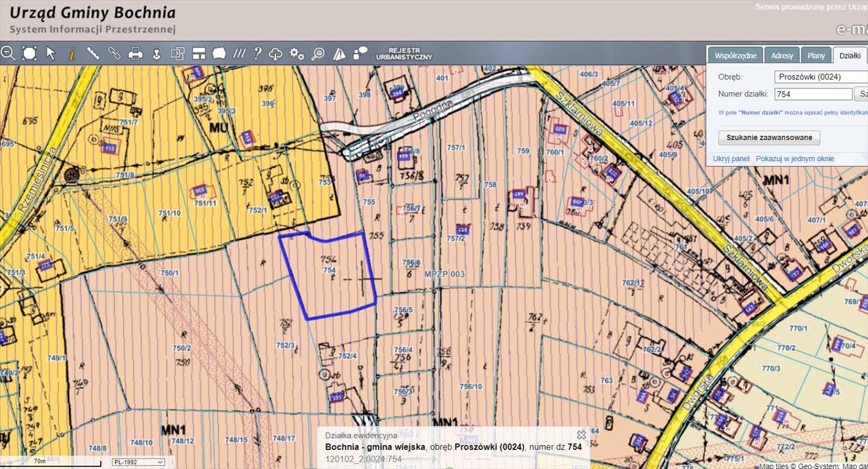Click the three slashes hatch icon

pyautogui.click(x=239, y=54)
